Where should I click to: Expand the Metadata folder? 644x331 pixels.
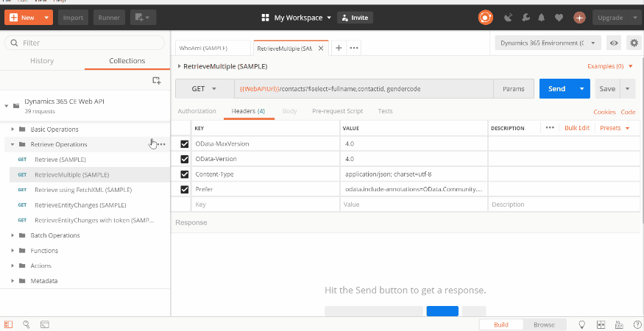(x=13, y=281)
